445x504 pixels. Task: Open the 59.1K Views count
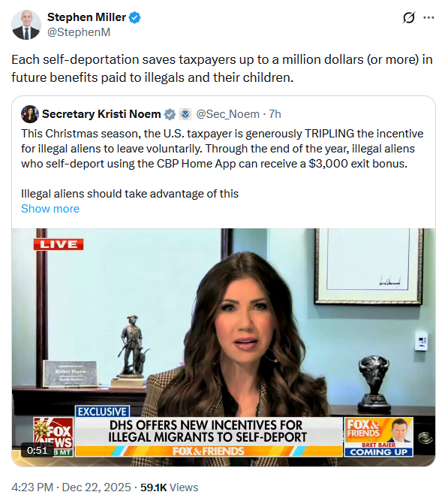click(169, 487)
